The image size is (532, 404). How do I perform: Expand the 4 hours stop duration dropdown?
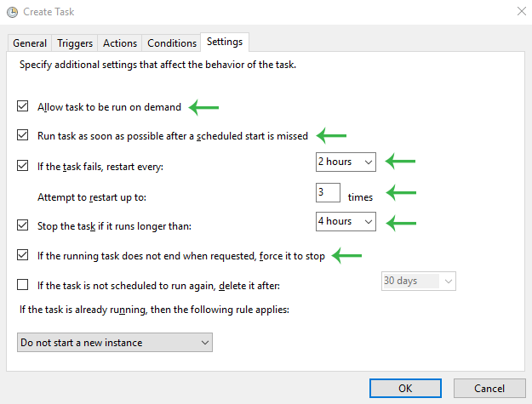coord(346,222)
